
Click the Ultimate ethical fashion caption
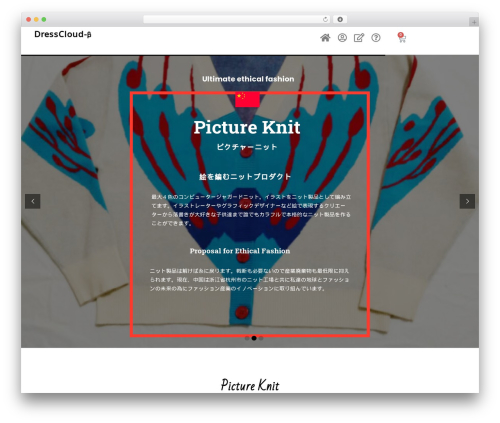pos(248,79)
